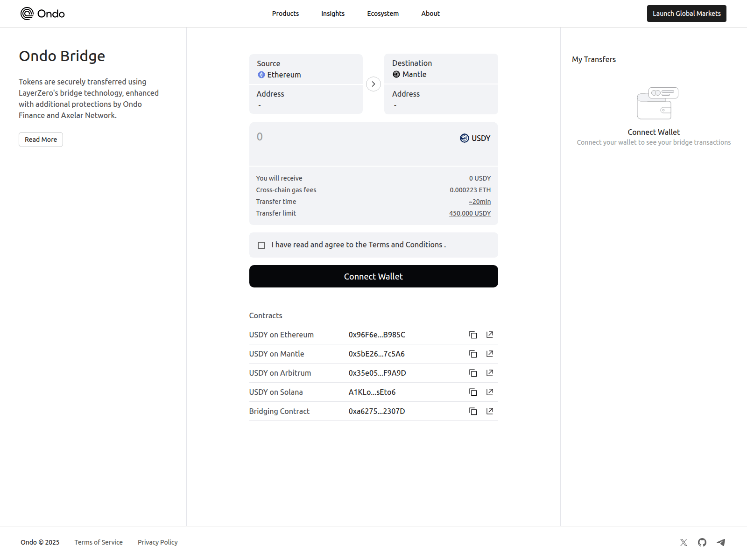Click the USDY token icon
Image resolution: width=747 pixels, height=560 pixels.
click(x=465, y=138)
